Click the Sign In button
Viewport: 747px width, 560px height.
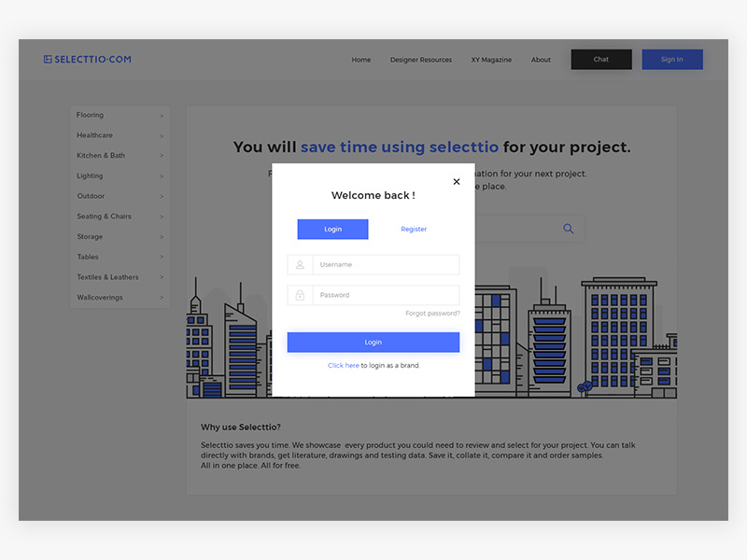671,59
